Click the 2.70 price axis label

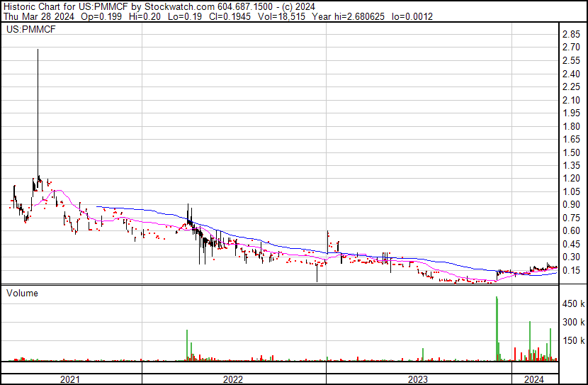(571, 48)
